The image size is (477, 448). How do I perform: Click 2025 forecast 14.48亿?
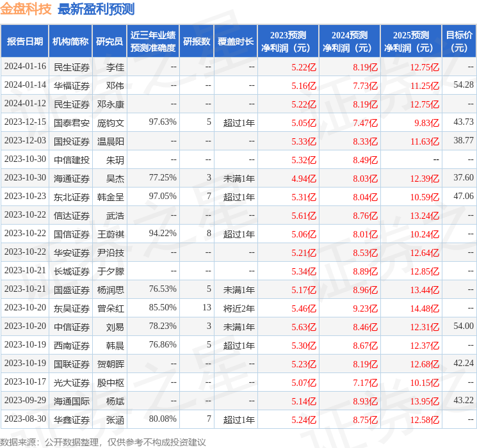pyautogui.click(x=424, y=308)
